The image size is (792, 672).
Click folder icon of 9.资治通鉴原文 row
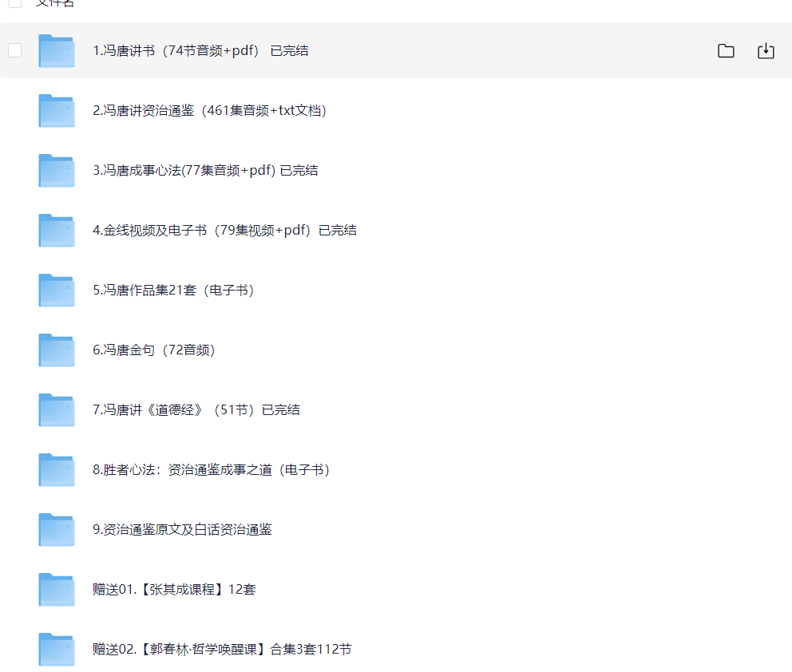tap(57, 530)
